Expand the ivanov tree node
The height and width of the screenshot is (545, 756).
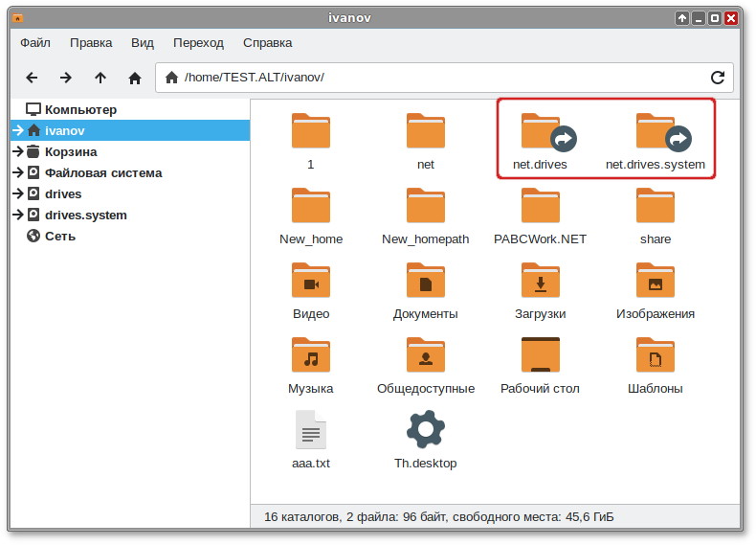click(x=18, y=130)
